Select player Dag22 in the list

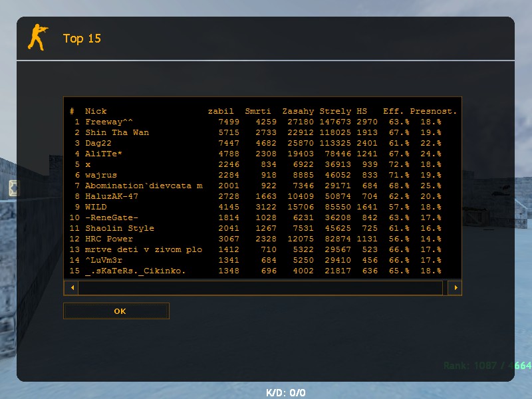(98, 143)
